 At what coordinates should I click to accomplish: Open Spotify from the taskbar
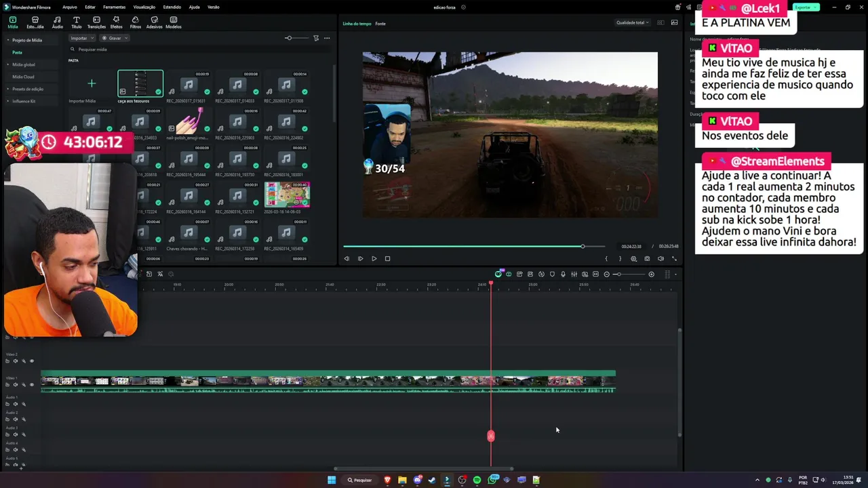tap(477, 480)
